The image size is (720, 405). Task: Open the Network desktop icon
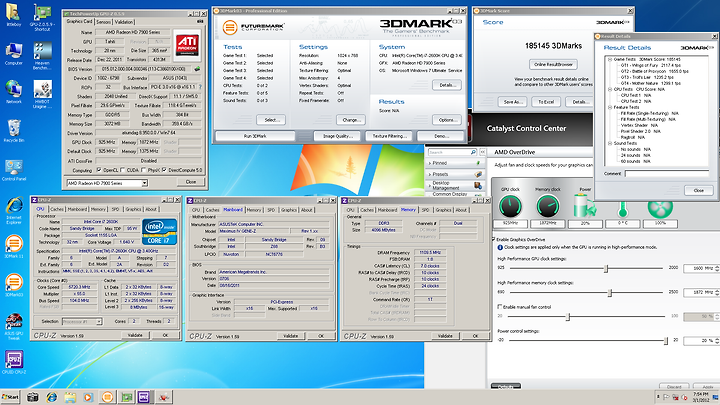(x=13, y=92)
